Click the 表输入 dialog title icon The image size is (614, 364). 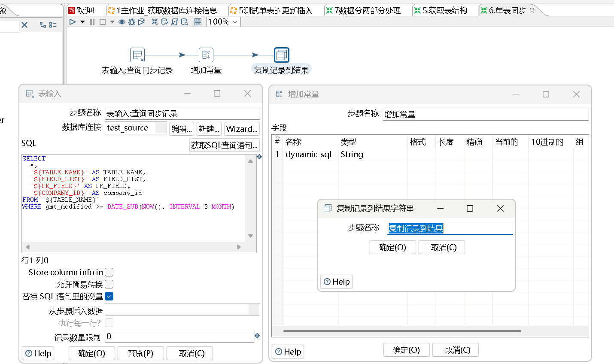(30, 94)
